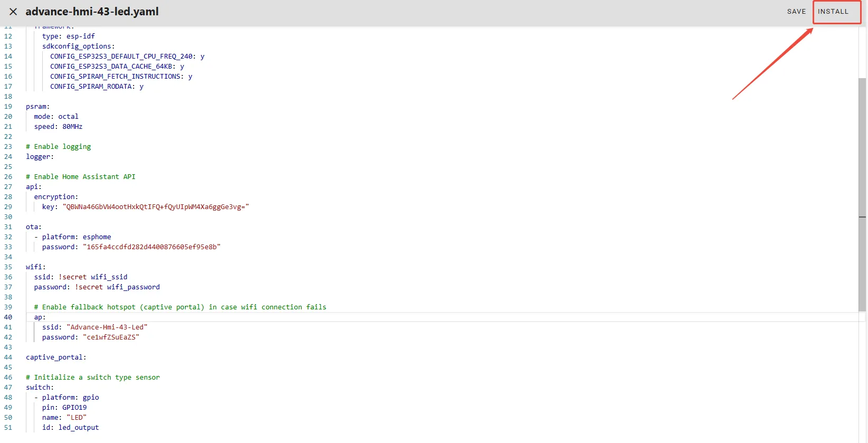Close the advance-hmi-43-led.yaml editor

13,12
